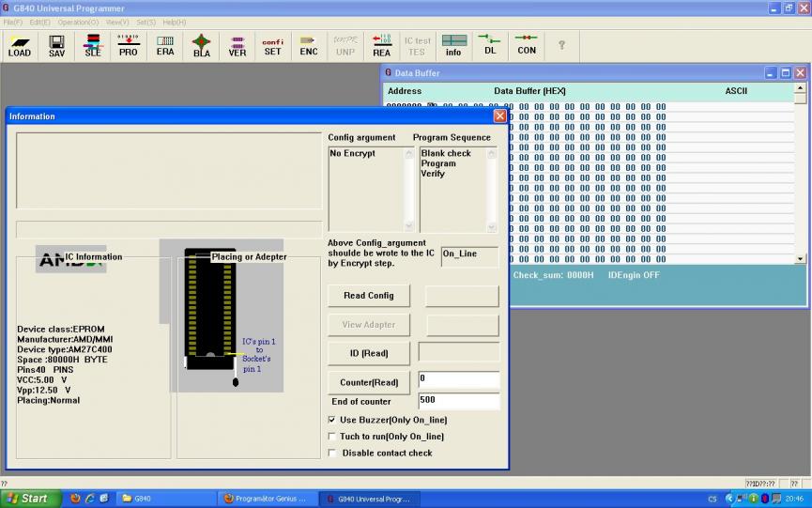Click the LOAD toolbar icon
This screenshot has height=508, width=812.
click(20, 46)
